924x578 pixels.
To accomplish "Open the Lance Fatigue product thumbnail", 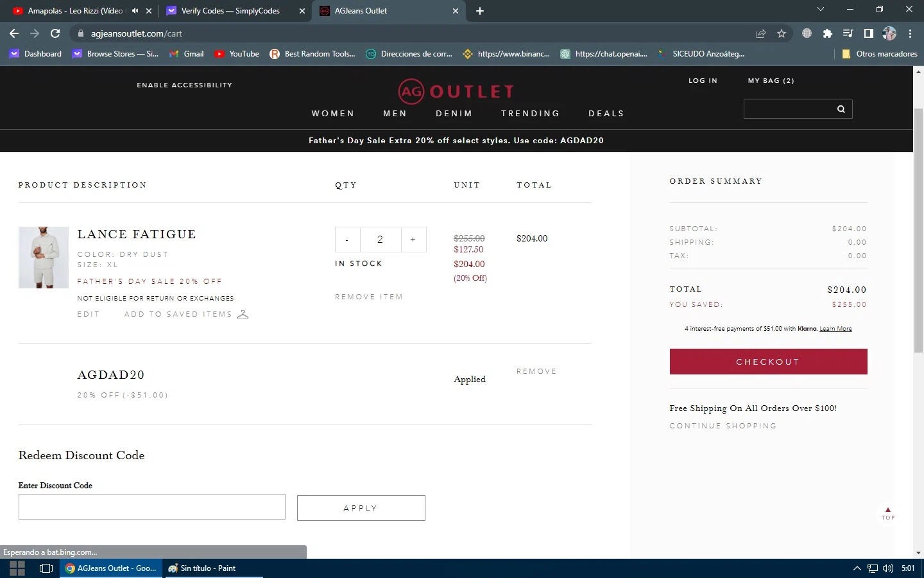I will point(44,258).
